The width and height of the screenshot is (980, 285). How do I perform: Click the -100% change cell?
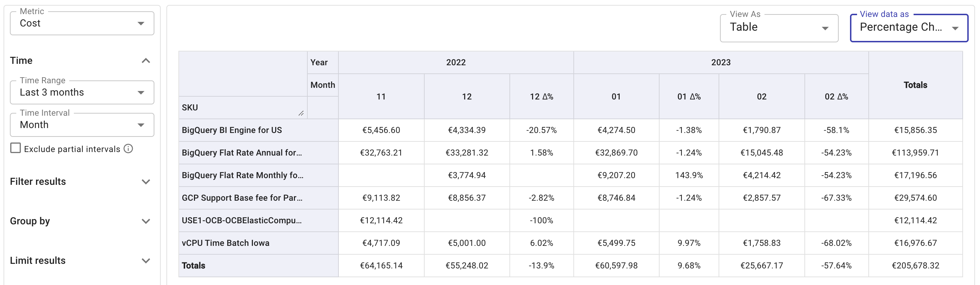(x=542, y=220)
